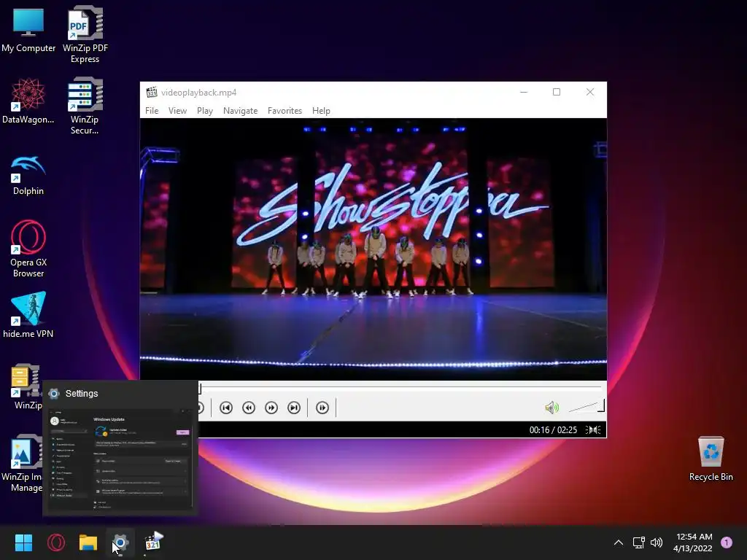Open the Settings window thumbnail preview

120,459
